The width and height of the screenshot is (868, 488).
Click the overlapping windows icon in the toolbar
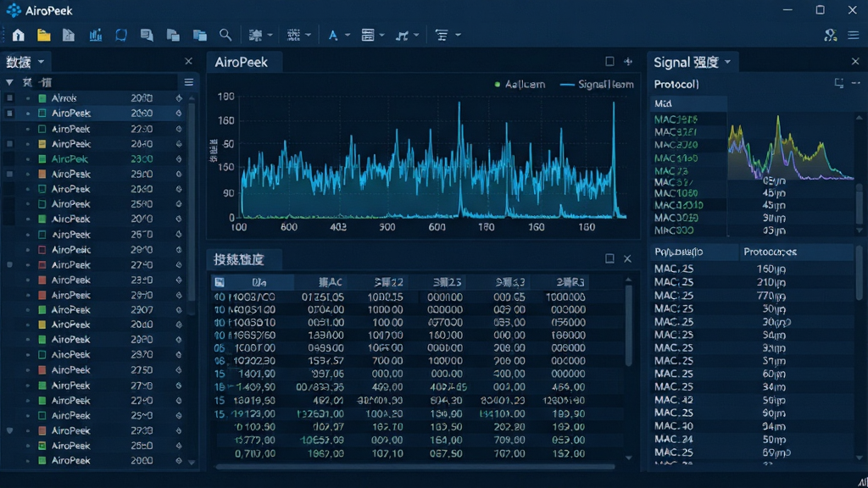(x=200, y=36)
